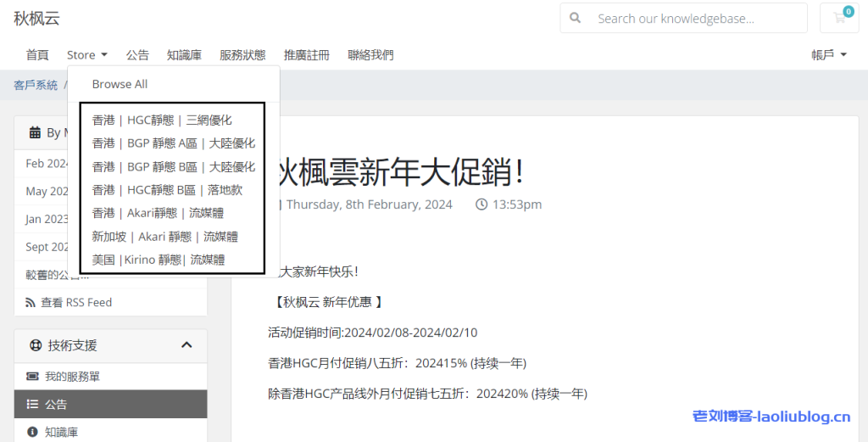Open 客戶系統 breadcrumb link
Viewport: 868px width, 442px height.
coord(36,85)
